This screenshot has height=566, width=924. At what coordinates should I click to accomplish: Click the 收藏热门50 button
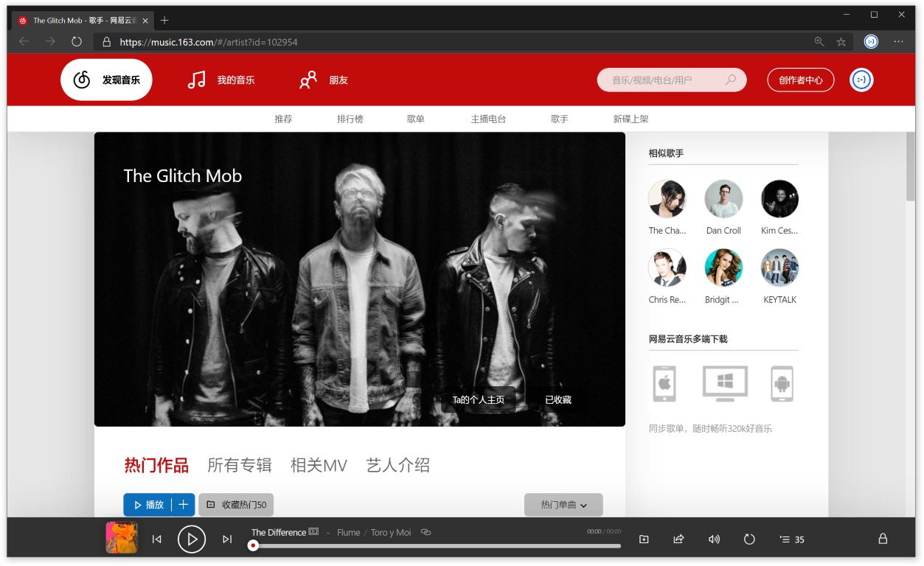tap(236, 505)
